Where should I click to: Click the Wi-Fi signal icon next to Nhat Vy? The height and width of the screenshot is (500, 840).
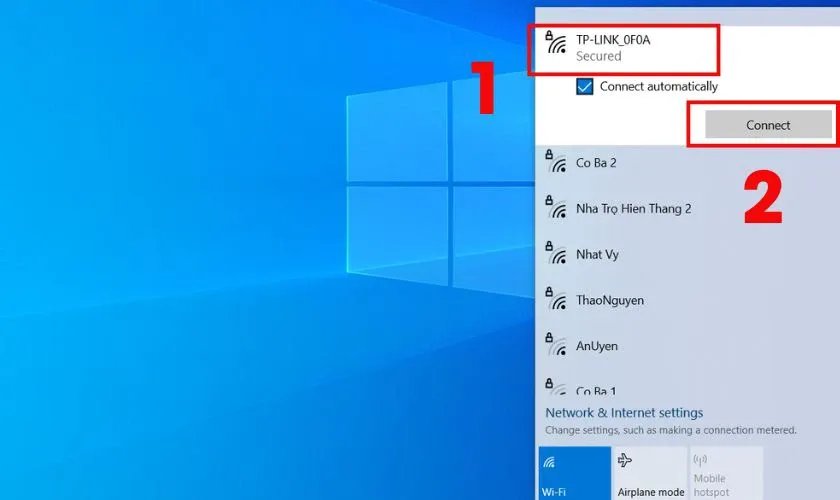(555, 254)
